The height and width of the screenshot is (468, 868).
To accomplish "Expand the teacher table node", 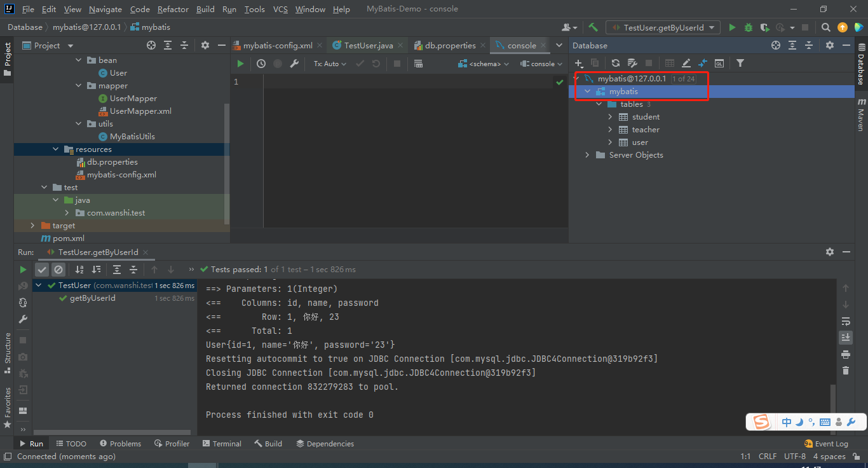I will point(610,130).
